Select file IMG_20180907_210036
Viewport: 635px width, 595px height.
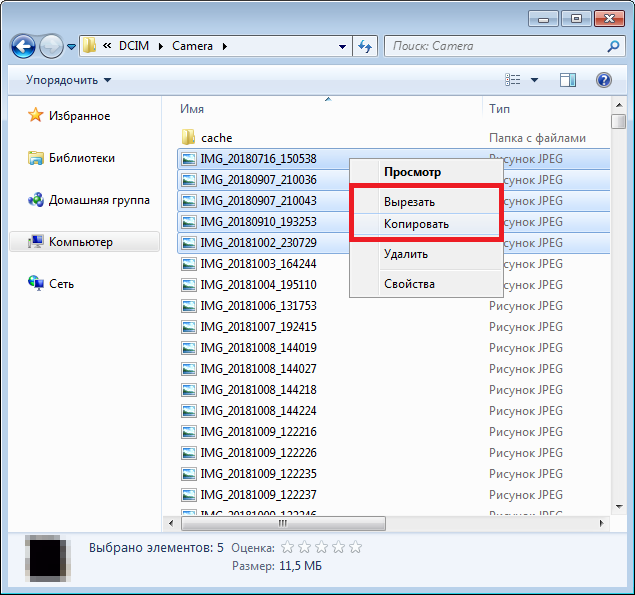click(x=258, y=180)
